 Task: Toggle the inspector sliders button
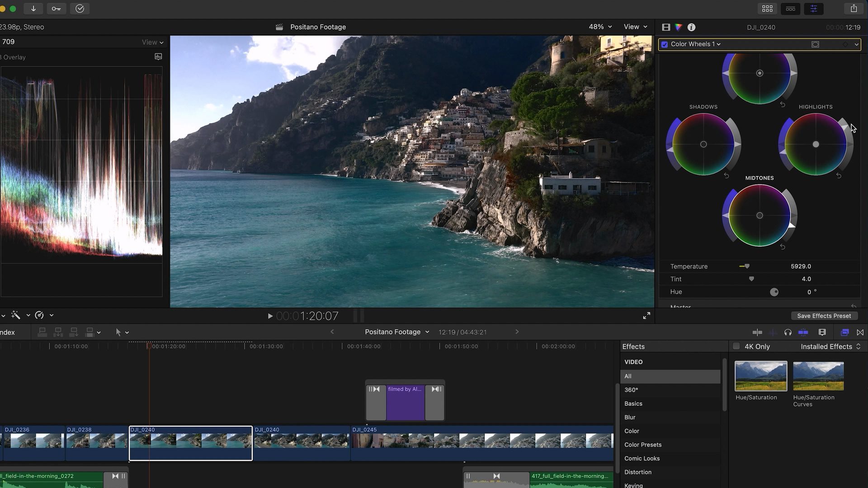pos(813,9)
